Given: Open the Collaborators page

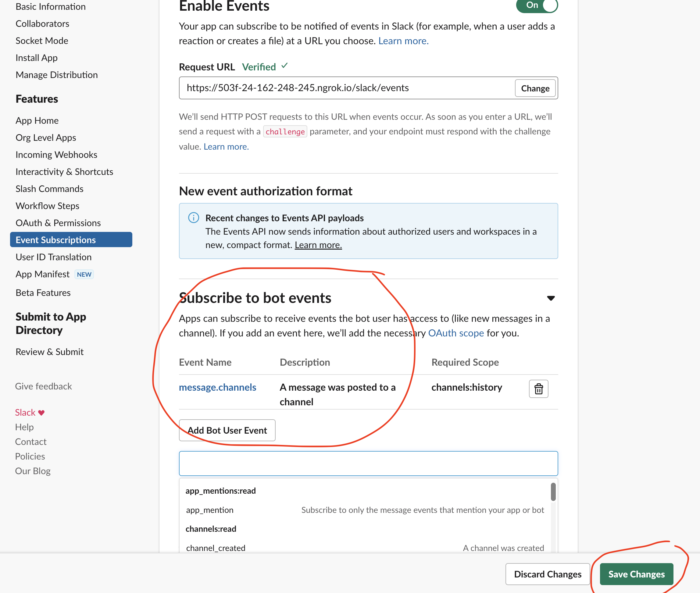Looking at the screenshot, I should 42,23.
